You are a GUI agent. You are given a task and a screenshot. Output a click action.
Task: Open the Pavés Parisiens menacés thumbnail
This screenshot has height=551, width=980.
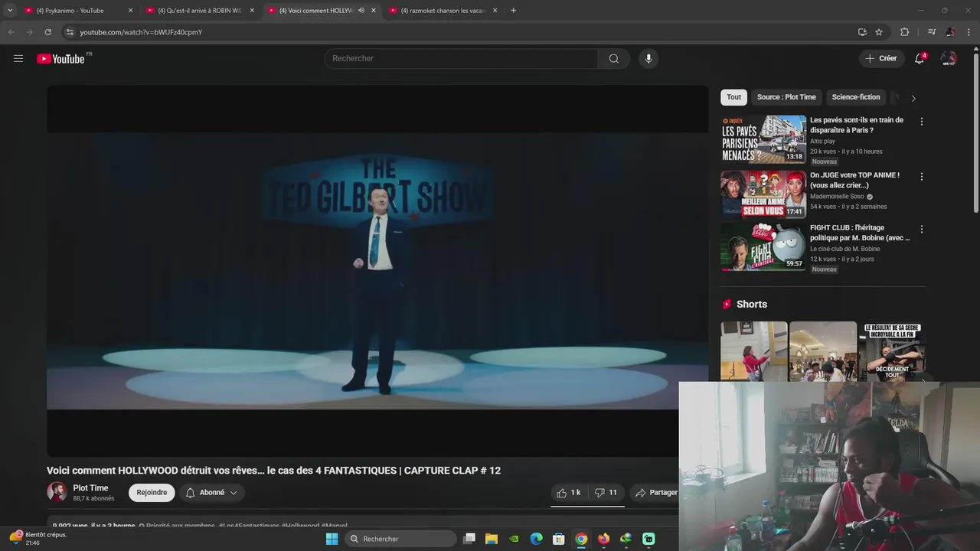(763, 139)
